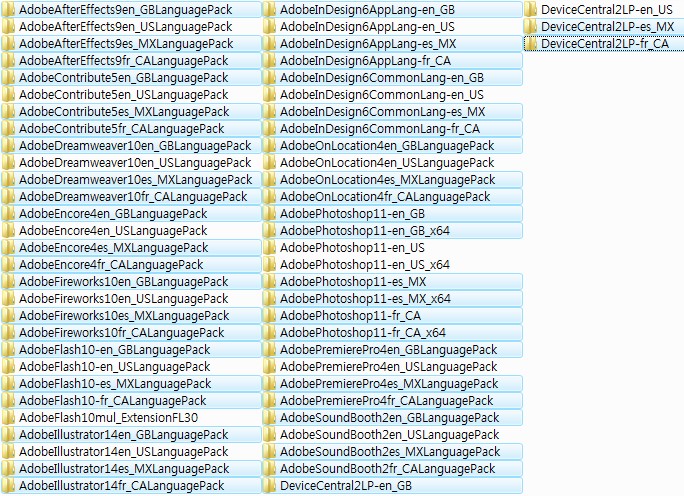Select AdobePremierePro4fr_CALanguagePack folder name
This screenshot has height=496, width=684.
click(386, 401)
